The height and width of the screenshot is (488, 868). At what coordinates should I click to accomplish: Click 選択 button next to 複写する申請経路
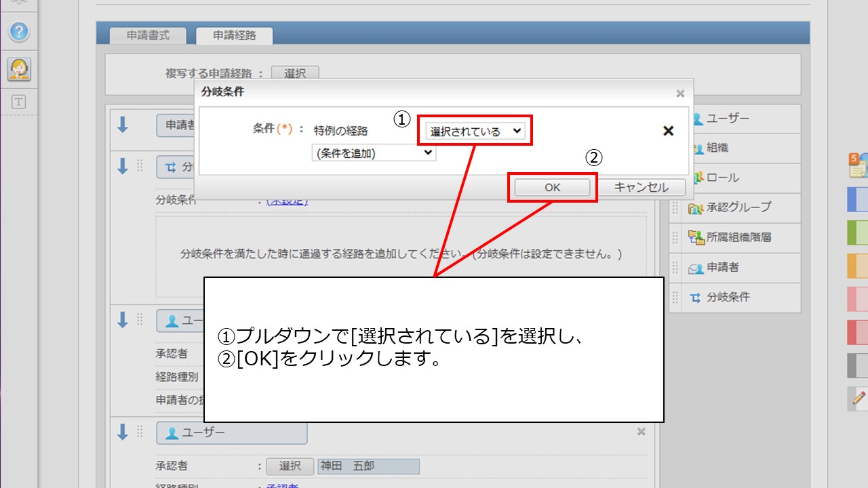tap(294, 74)
